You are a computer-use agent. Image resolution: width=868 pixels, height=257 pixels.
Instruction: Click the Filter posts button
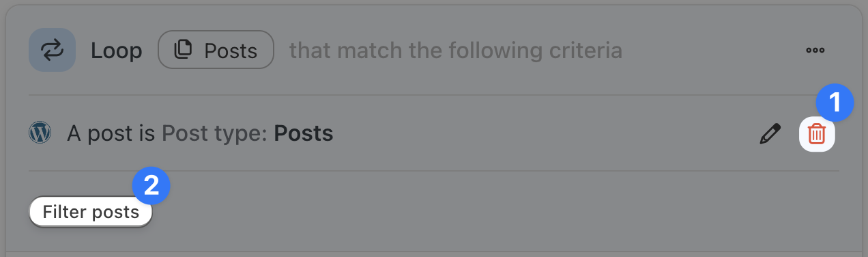coord(91,213)
